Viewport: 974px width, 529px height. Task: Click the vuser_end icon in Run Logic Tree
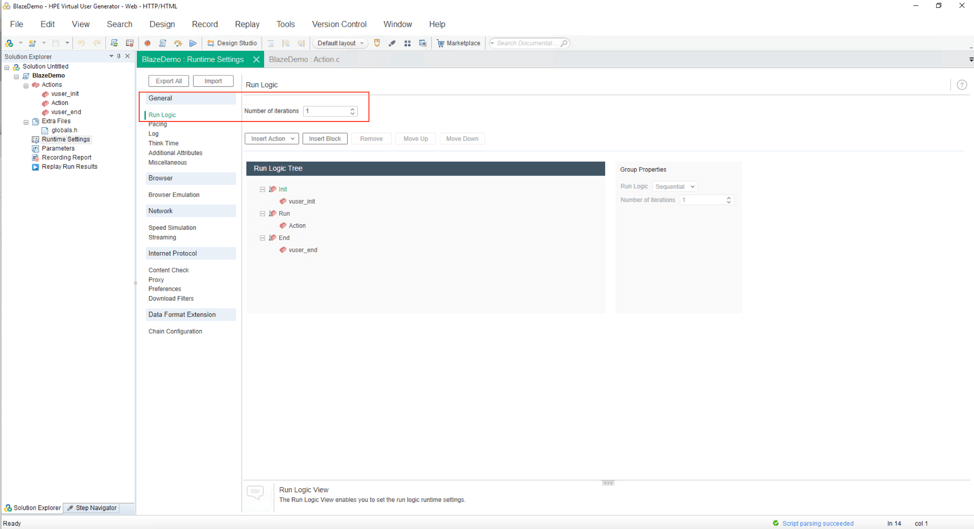click(283, 250)
